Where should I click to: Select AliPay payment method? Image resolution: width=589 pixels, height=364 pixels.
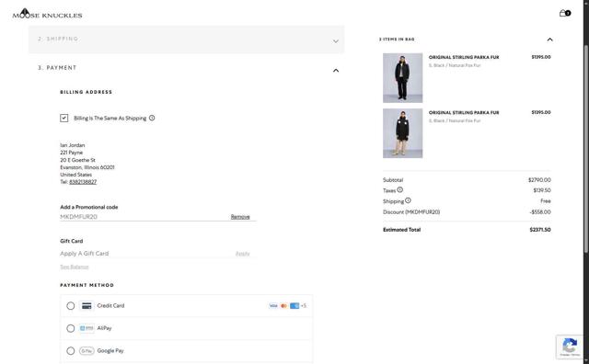click(x=71, y=328)
